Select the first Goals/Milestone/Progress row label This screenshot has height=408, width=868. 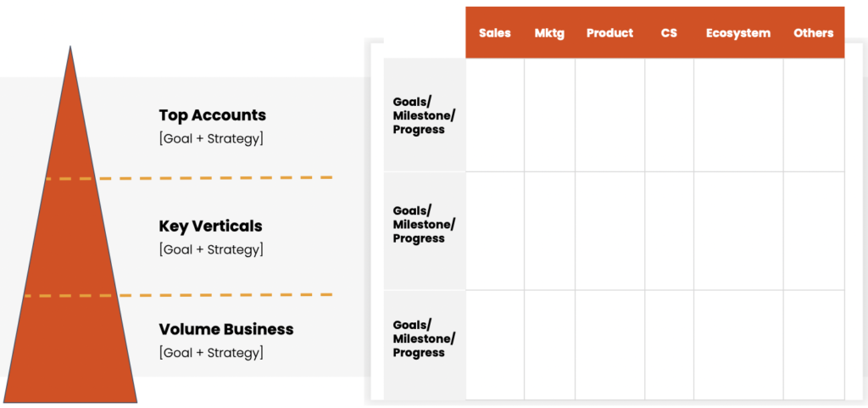(x=424, y=115)
